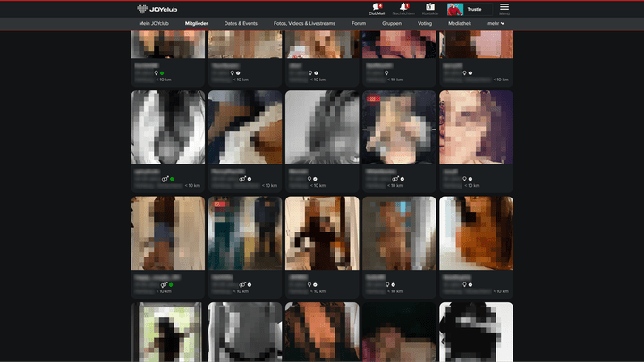The width and height of the screenshot is (644, 362).
Task: Open the Nachrichten bell notifications
Action: pyautogui.click(x=402, y=7)
